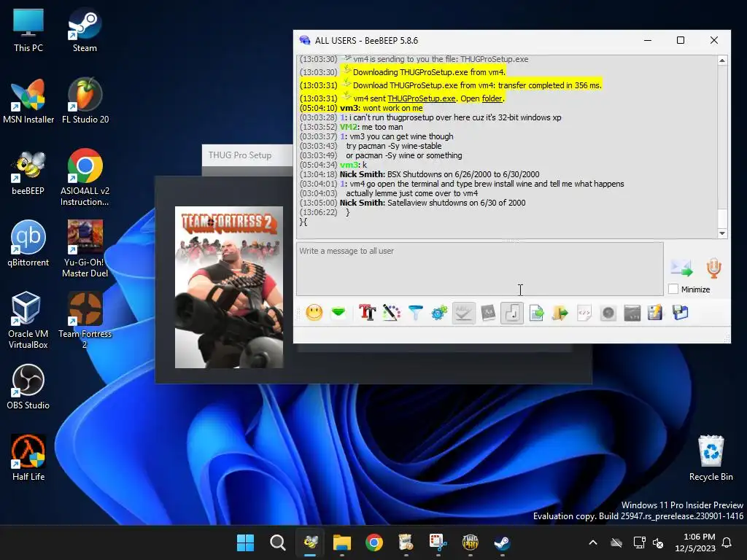Screen dimensions: 747x560
Task: Open Chrome from the taskbar
Action: click(374, 542)
